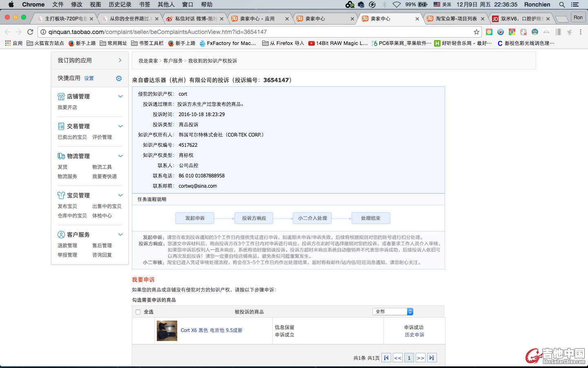
Task: Go back with browser back arrow
Action: click(7, 32)
